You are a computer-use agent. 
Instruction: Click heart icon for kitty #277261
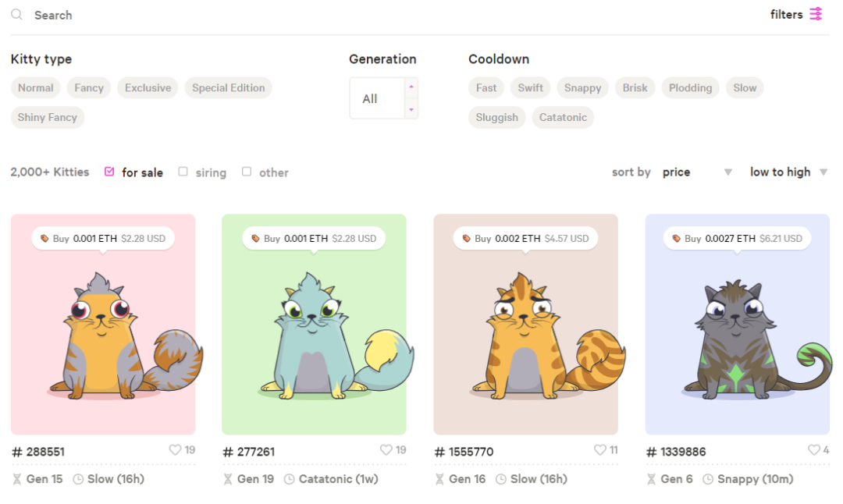pyautogui.click(x=386, y=450)
